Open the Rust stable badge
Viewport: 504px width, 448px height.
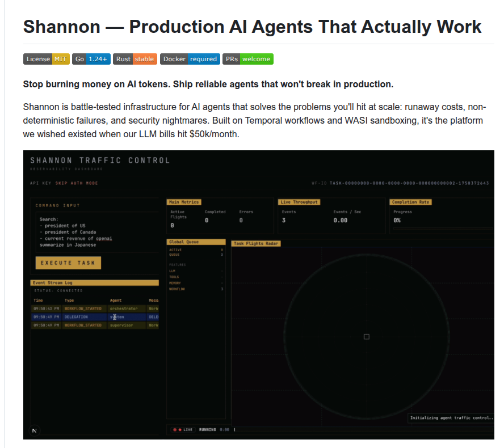point(135,59)
